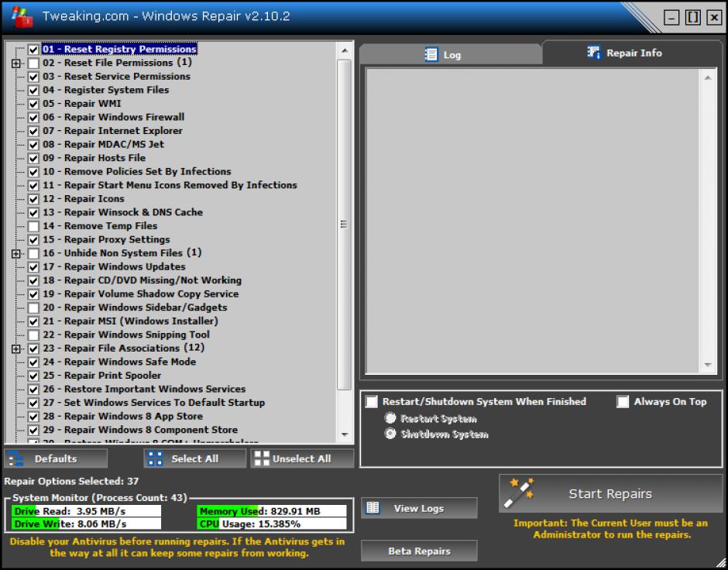The image size is (728, 570).
Task: Click the Drive Read meter
Action: tap(87, 511)
